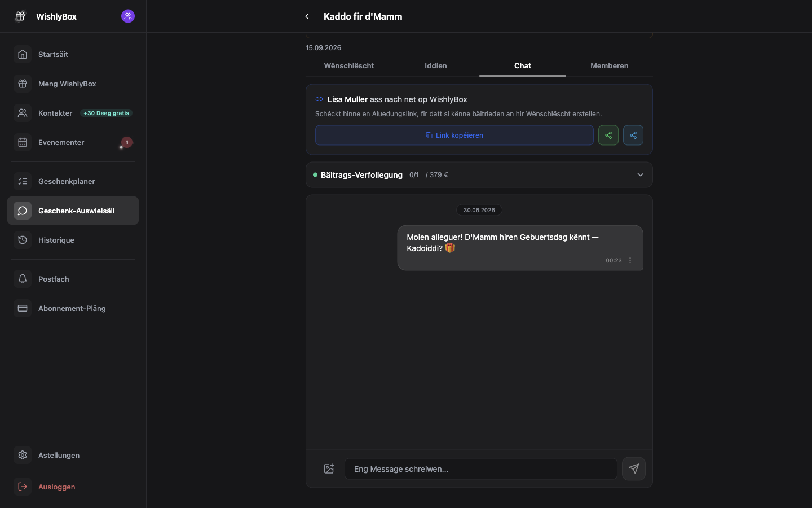Click the blue share icon button
Image resolution: width=812 pixels, height=508 pixels.
(x=633, y=135)
